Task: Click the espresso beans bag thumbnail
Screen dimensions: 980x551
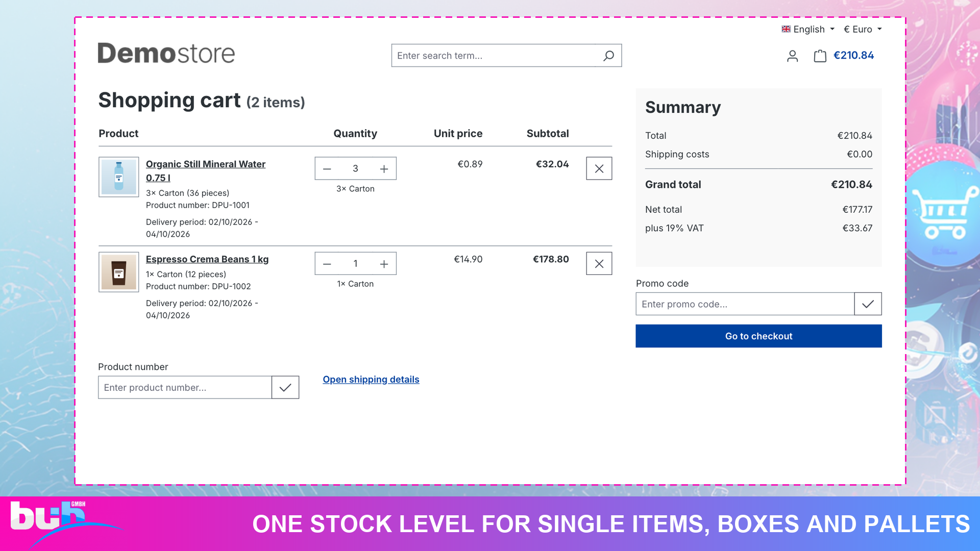Action: pyautogui.click(x=119, y=272)
